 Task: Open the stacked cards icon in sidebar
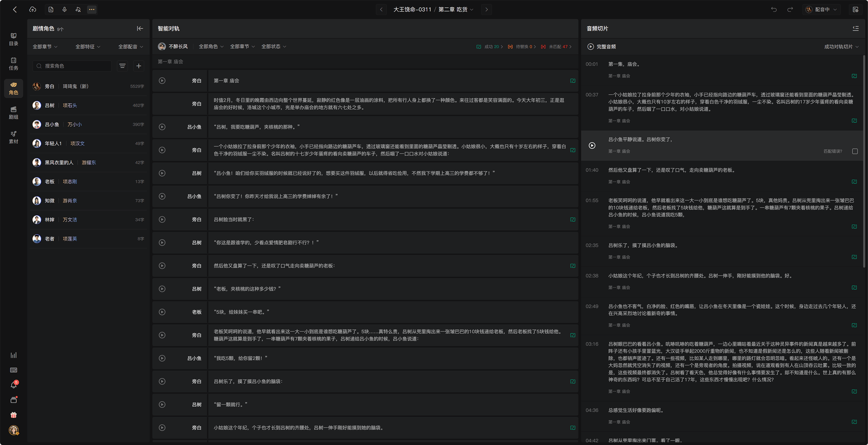pyautogui.click(x=14, y=400)
